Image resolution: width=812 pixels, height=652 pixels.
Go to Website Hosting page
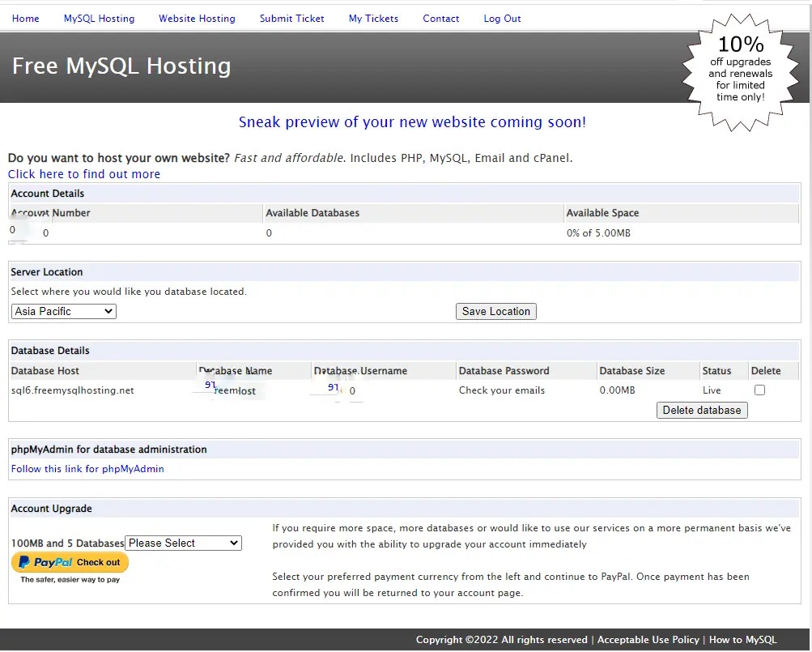coord(197,18)
